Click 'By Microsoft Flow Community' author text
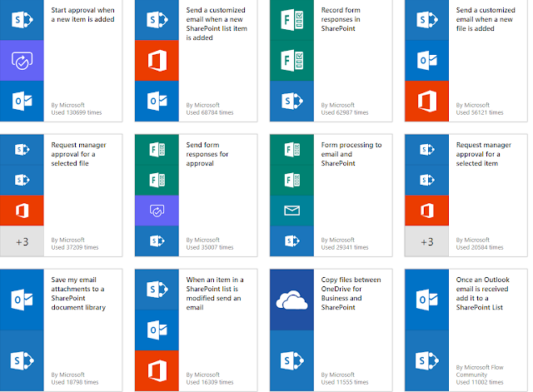The height and width of the screenshot is (392, 533). pyautogui.click(x=480, y=371)
